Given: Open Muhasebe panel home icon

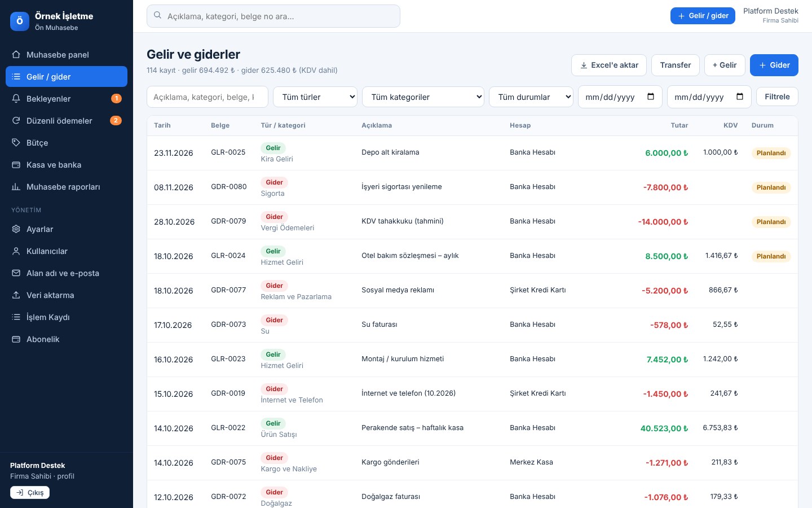Looking at the screenshot, I should click(x=16, y=55).
